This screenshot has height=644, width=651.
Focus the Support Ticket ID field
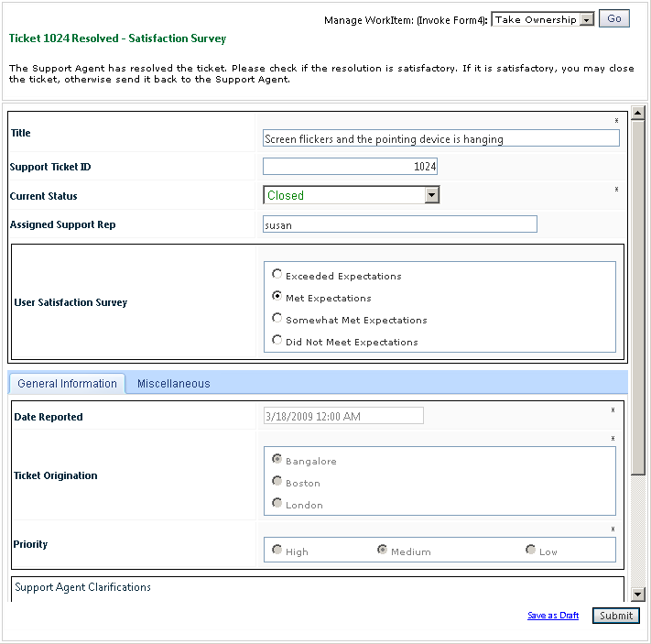point(350,167)
